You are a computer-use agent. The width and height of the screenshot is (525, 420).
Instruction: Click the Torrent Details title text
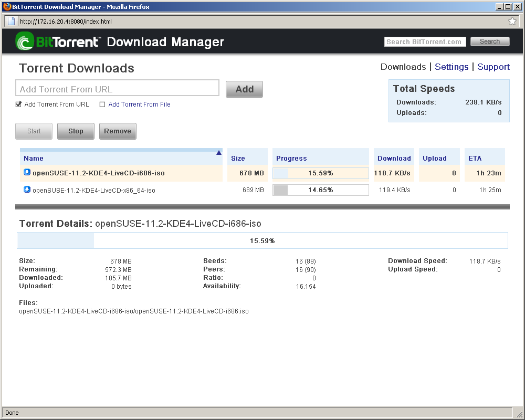[140, 224]
